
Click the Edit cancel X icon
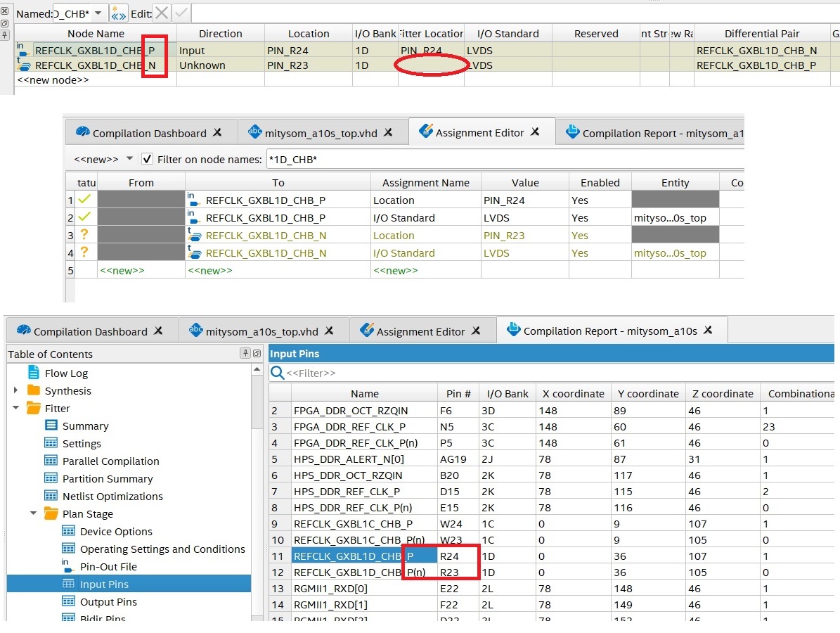[162, 13]
